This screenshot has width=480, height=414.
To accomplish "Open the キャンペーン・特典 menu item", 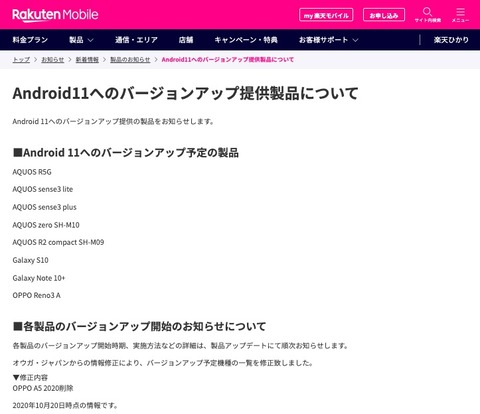I will click(x=246, y=40).
